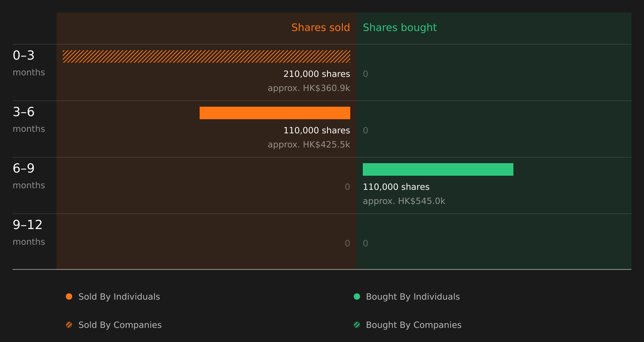This screenshot has width=644, height=342.
Task: Select the 9–12 months row label
Action: click(29, 233)
